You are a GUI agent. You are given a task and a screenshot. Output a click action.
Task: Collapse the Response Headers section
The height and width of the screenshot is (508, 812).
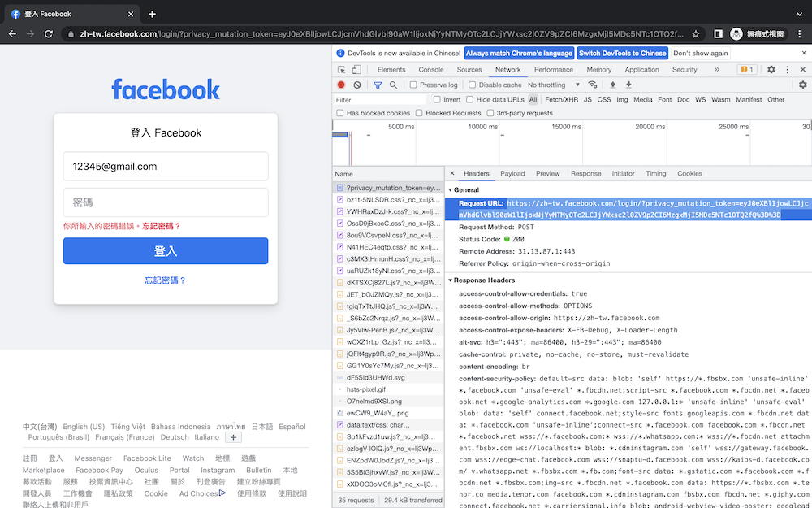[451, 280]
